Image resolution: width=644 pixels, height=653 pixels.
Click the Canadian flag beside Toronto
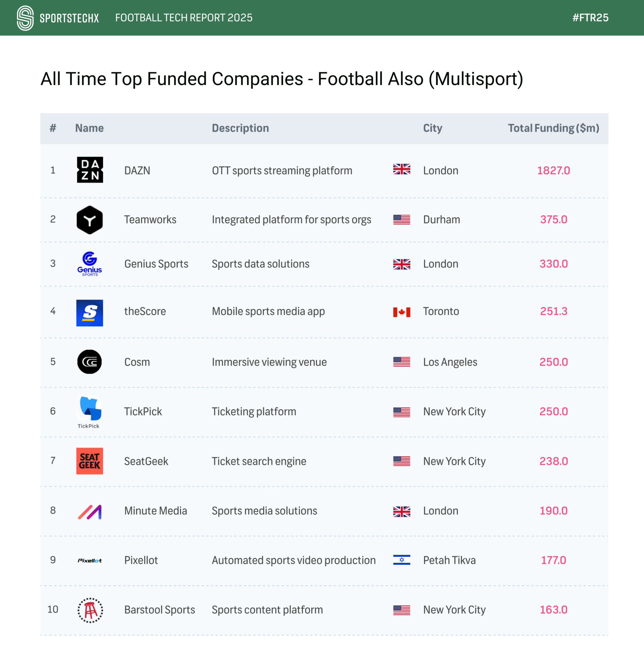(401, 312)
